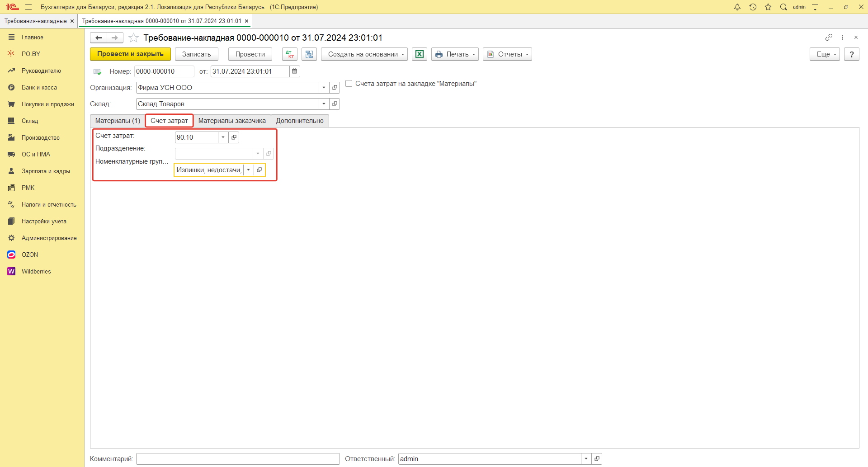The width and height of the screenshot is (868, 467).
Task: Expand Номенклатурные группы dropdown arrow
Action: pyautogui.click(x=249, y=170)
